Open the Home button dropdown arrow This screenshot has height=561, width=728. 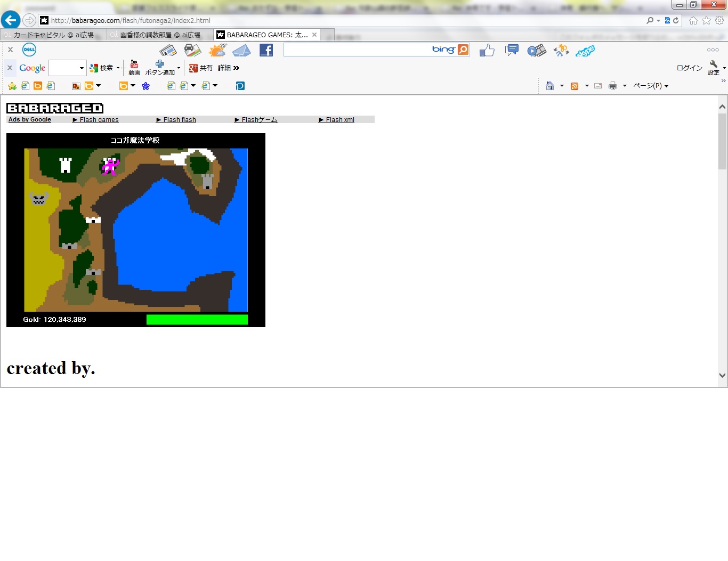[562, 86]
